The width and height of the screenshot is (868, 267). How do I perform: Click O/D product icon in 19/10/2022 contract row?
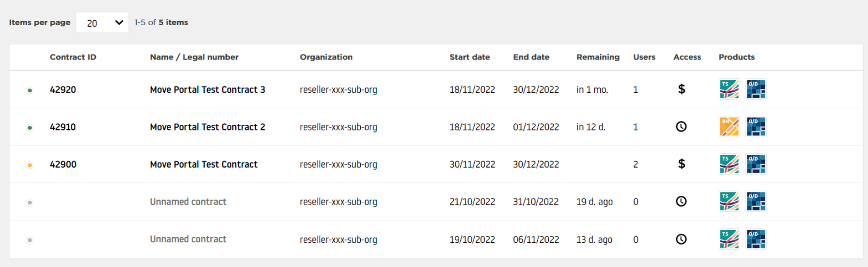(756, 239)
